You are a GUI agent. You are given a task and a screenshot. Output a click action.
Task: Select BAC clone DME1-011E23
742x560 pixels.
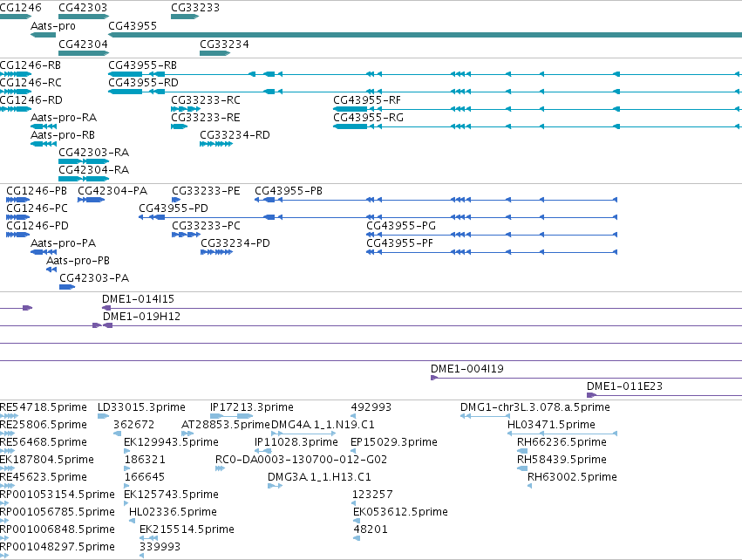(624, 386)
